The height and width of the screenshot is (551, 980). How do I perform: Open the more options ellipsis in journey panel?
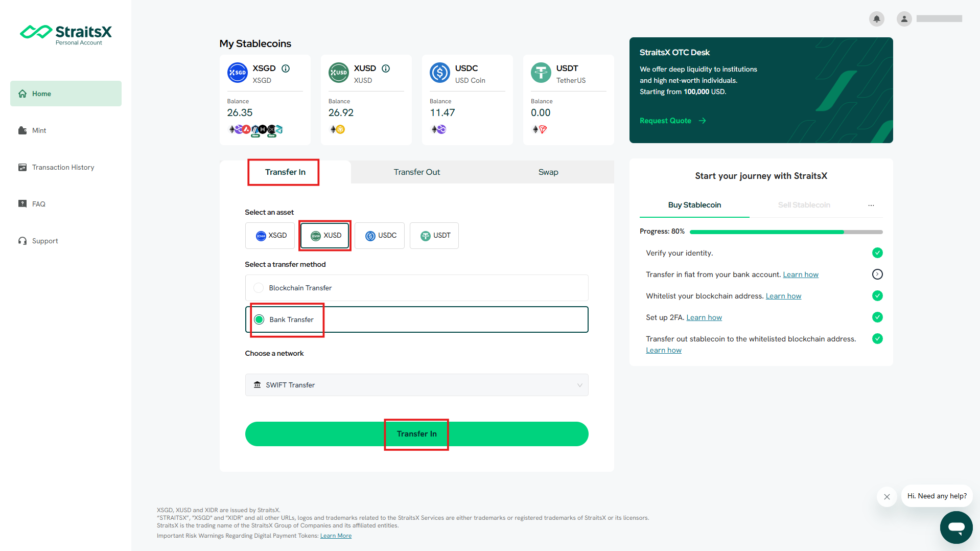click(871, 205)
